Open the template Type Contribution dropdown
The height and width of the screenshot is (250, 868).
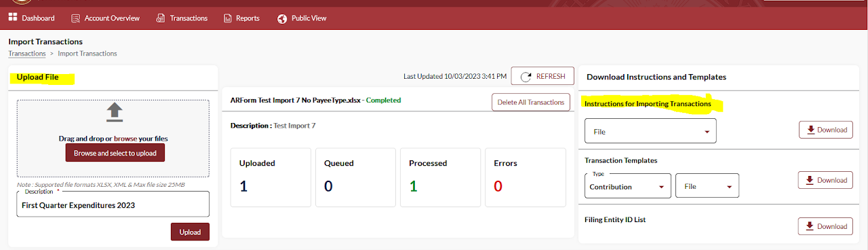coord(628,185)
